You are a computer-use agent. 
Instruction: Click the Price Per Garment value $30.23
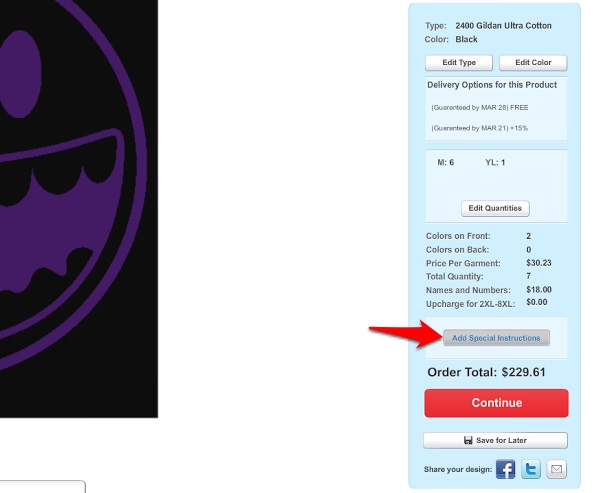tap(539, 263)
